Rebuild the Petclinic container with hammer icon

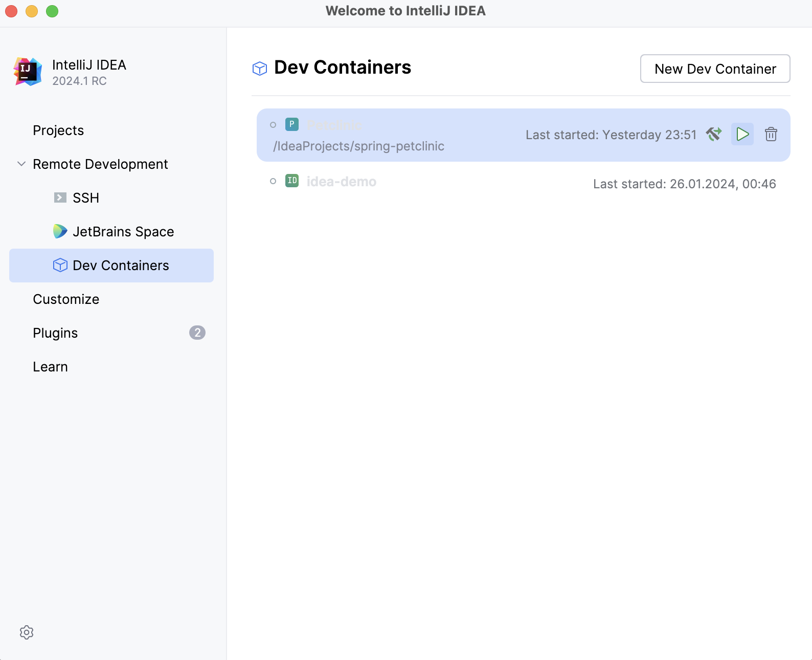714,134
